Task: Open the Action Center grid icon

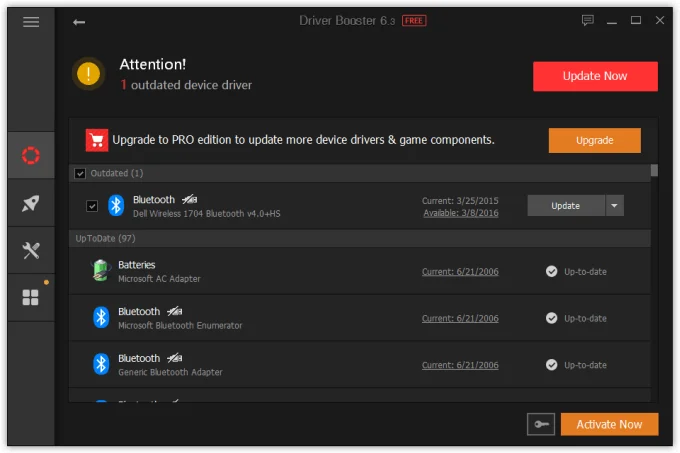Action: click(31, 298)
